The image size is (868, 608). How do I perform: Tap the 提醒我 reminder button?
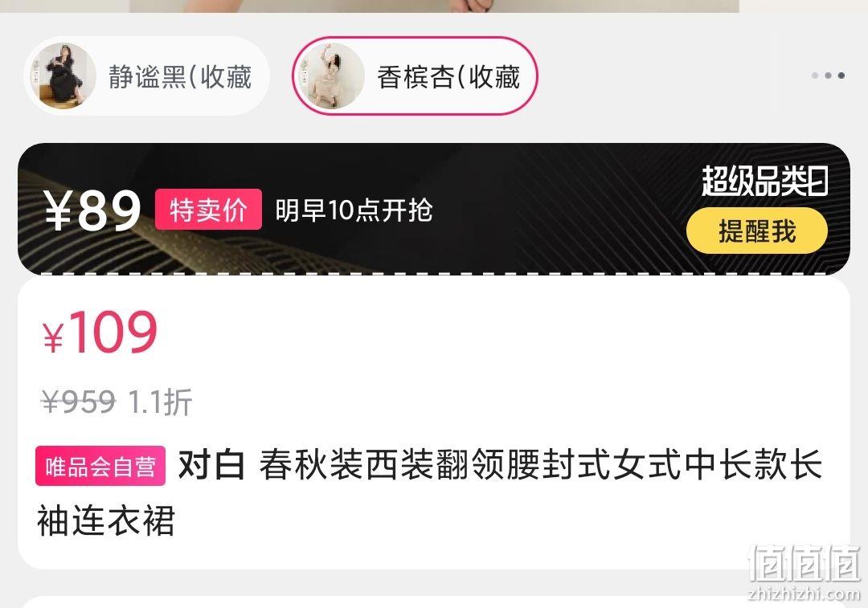[757, 231]
